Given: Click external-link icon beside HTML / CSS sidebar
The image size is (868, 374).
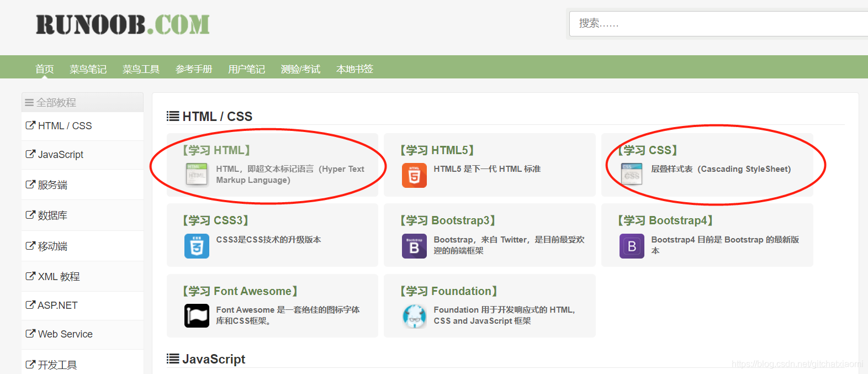Looking at the screenshot, I should (30, 125).
